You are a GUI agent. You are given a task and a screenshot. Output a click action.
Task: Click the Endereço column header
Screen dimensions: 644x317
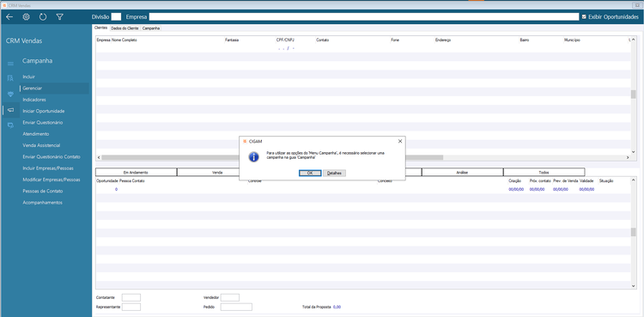pos(443,40)
